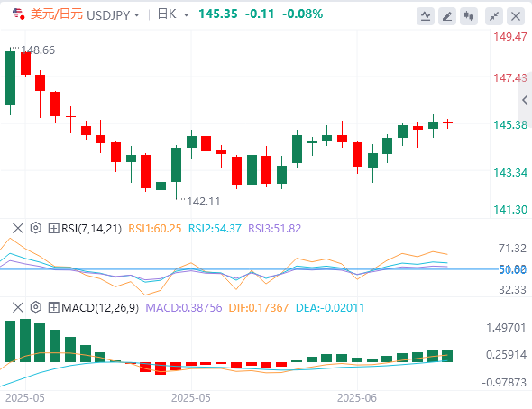Open MACD indicator settings hexagon icon
The height and width of the screenshot is (409, 532).
click(36, 308)
